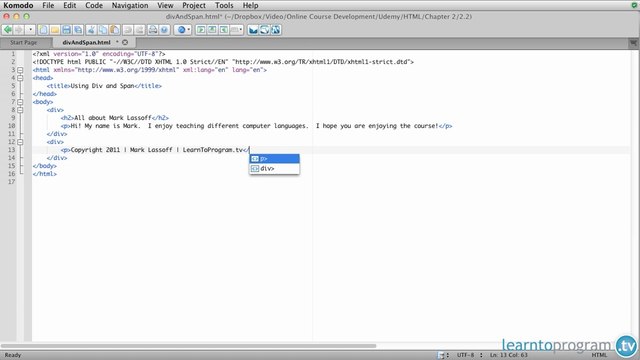
Task: Click the blue chart toolbar icon
Action: point(253,30)
